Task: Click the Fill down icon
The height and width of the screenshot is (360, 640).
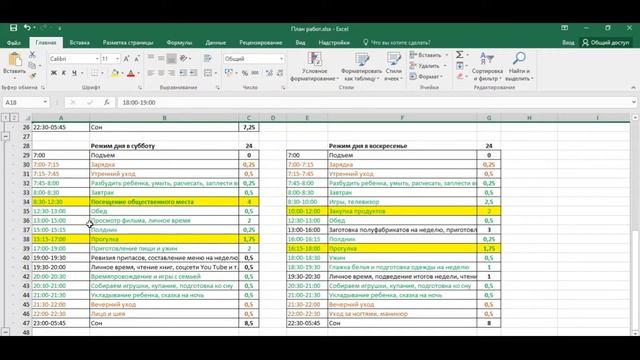Action: coord(460,65)
